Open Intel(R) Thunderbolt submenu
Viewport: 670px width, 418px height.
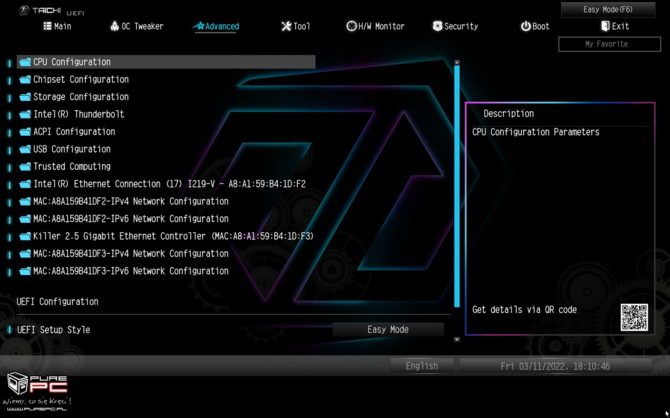point(79,115)
